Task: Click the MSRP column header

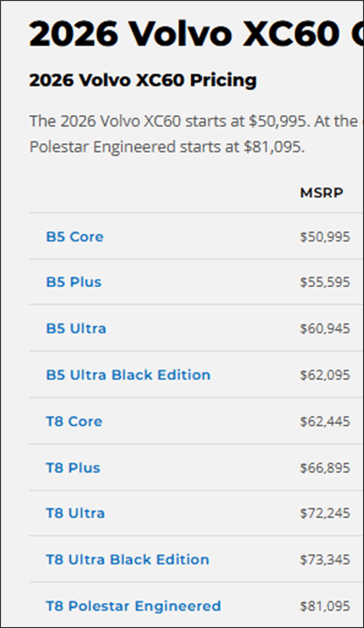Action: [x=321, y=193]
